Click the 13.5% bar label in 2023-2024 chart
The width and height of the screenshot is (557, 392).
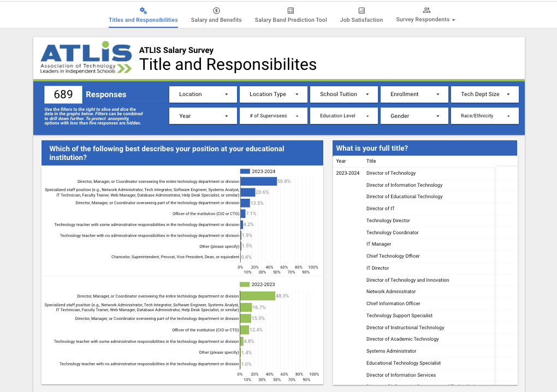coord(257,203)
